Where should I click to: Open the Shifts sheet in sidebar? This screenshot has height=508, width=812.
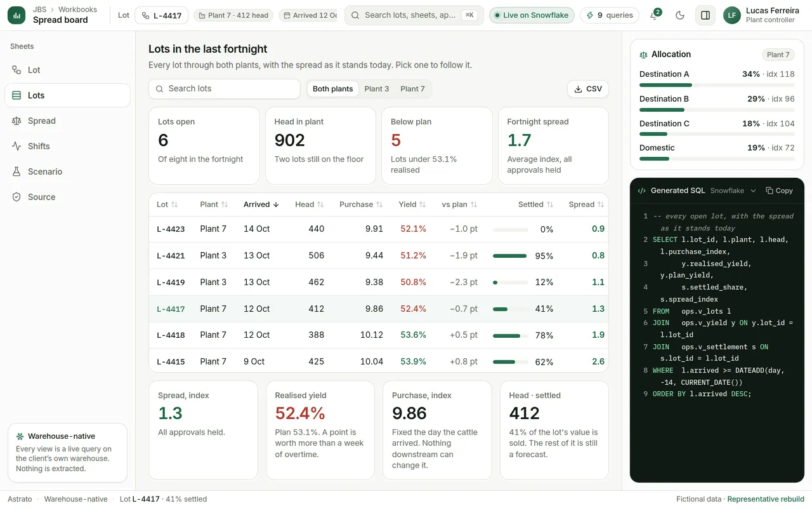pyautogui.click(x=67, y=146)
